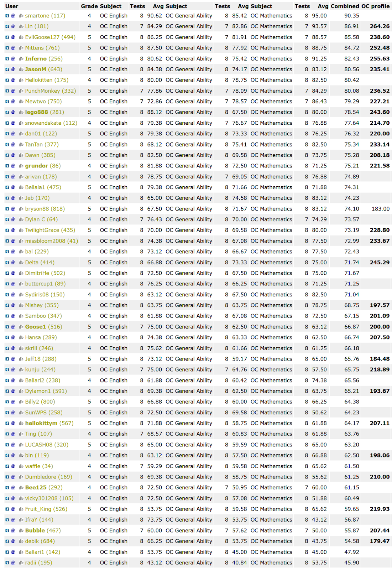The height and width of the screenshot is (570, 392).
Task: Click the gray icon before EvilGoose127
Action: coord(21,37)
